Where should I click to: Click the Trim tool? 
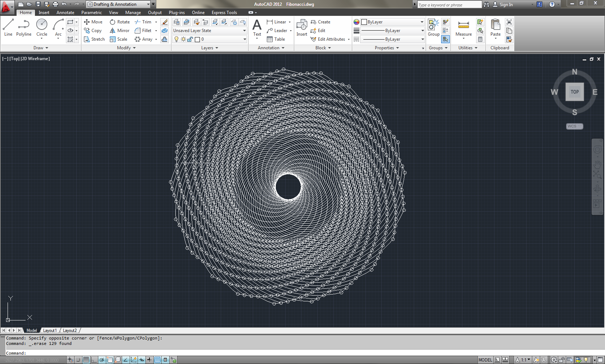click(143, 22)
